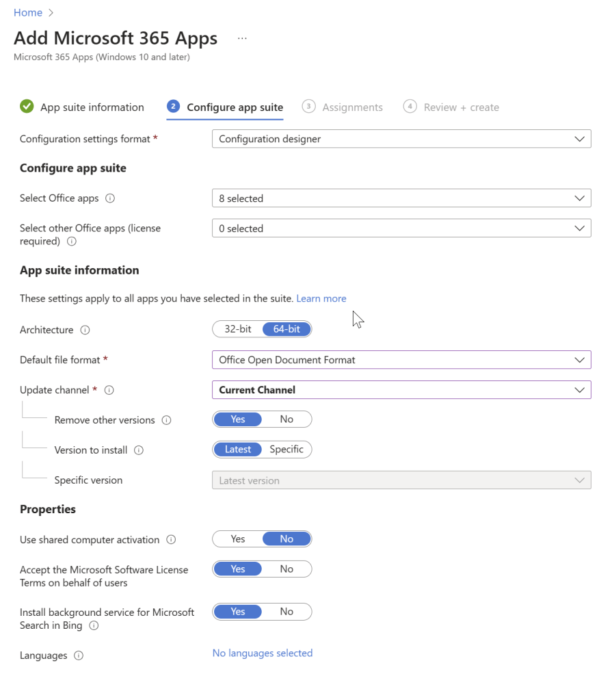Click info icon next to Select Office apps

tap(110, 198)
